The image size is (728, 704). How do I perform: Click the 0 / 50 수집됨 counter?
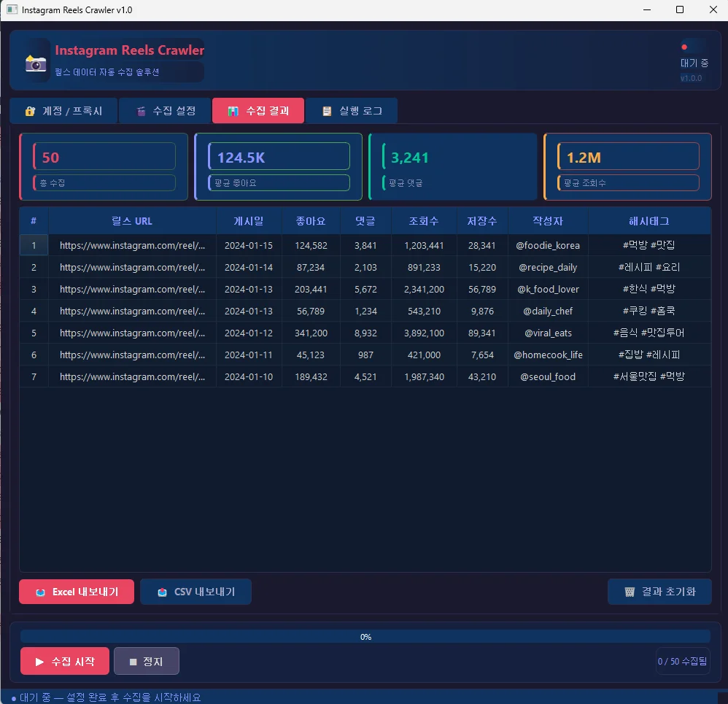pos(682,661)
